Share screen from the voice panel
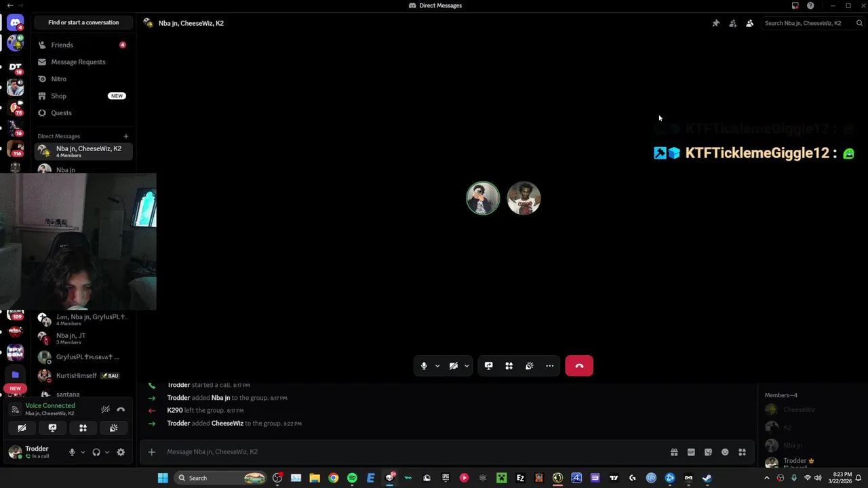This screenshot has height=488, width=868. pos(52,428)
